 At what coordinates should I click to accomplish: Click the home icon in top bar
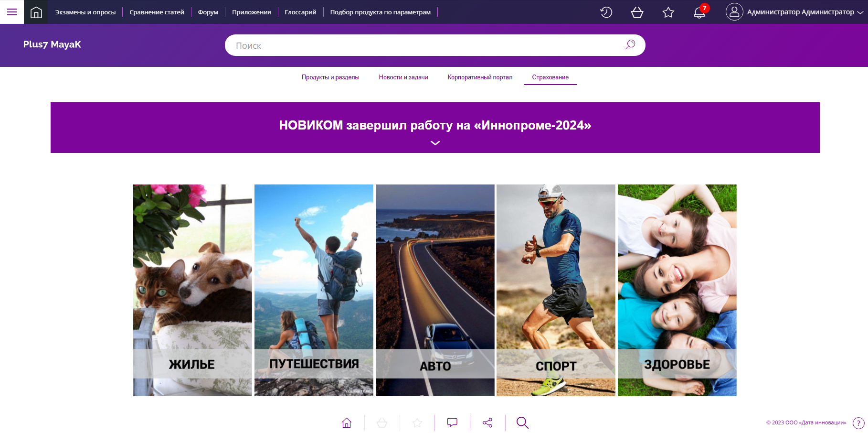click(36, 12)
